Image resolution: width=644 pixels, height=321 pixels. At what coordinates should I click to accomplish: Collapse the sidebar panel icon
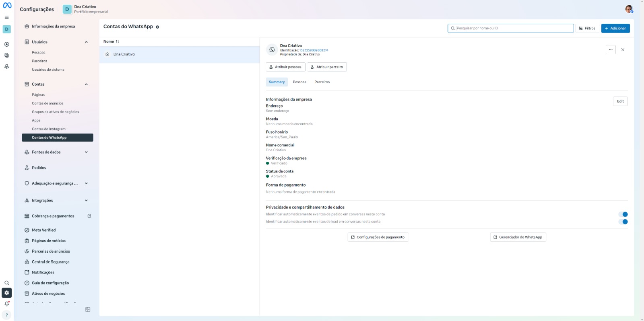[88, 309]
